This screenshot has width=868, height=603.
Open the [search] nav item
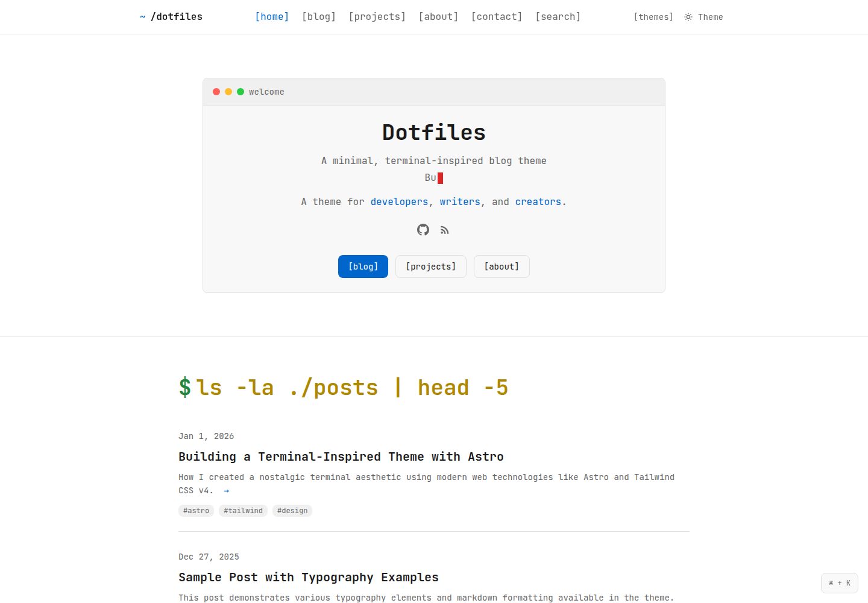[558, 17]
